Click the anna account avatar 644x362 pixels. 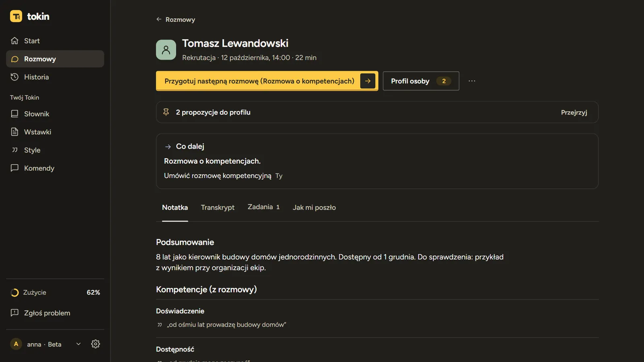tap(16, 344)
